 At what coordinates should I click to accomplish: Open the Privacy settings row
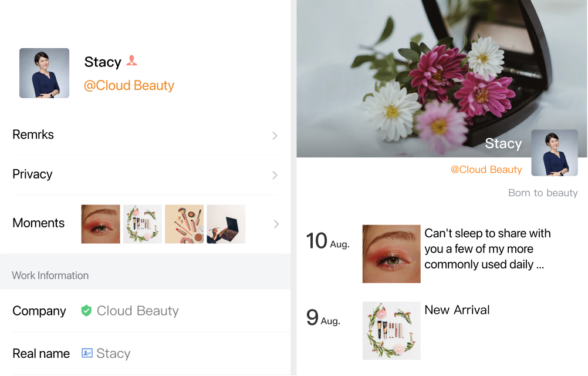click(145, 175)
